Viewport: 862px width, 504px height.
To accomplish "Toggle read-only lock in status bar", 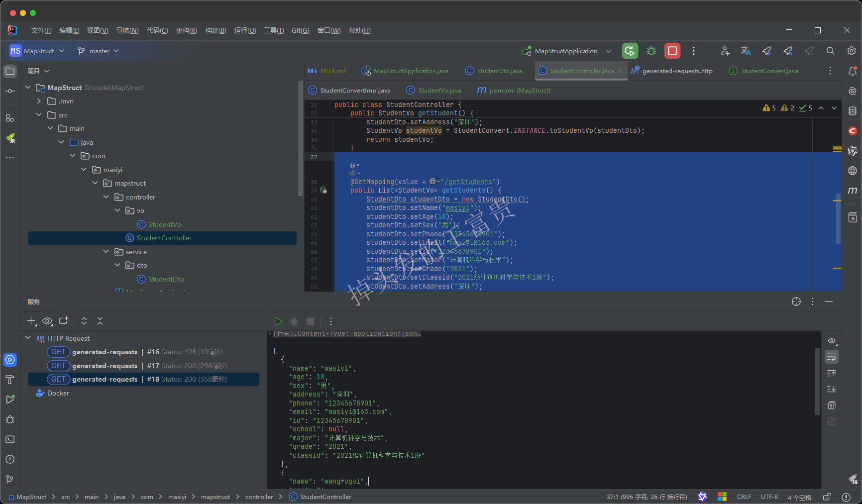I will coord(827,497).
